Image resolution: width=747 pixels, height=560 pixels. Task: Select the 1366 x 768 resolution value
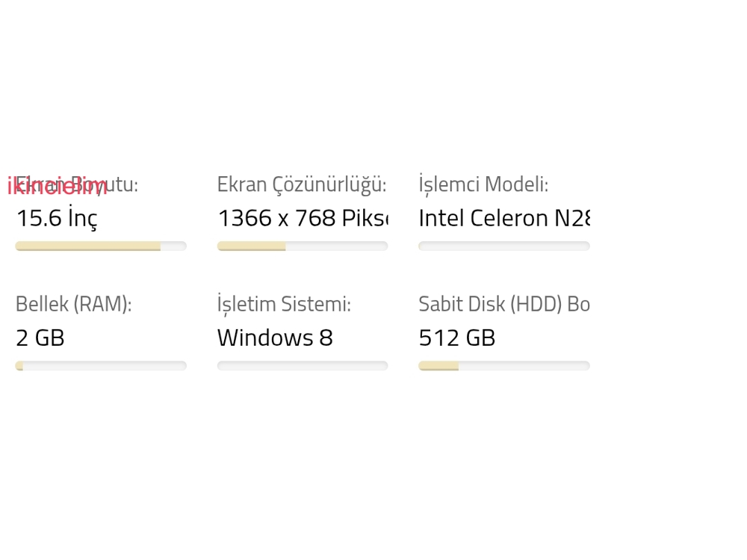302,218
